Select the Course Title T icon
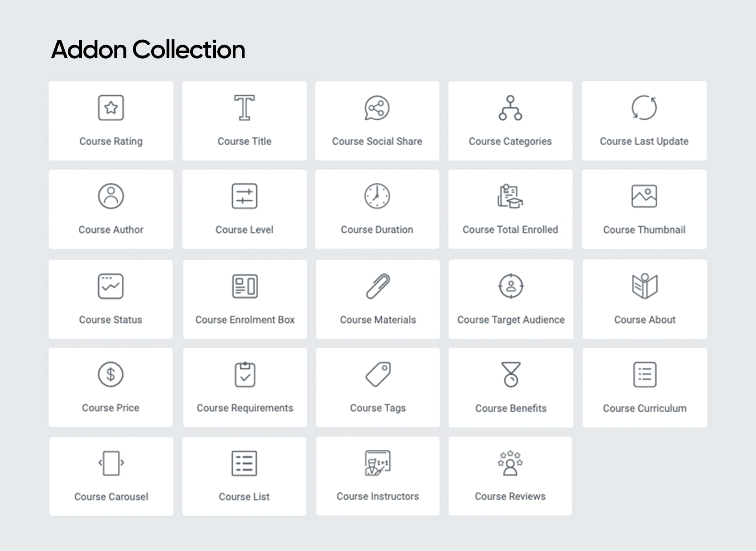Screen dimensions: 756x551 coord(244,107)
